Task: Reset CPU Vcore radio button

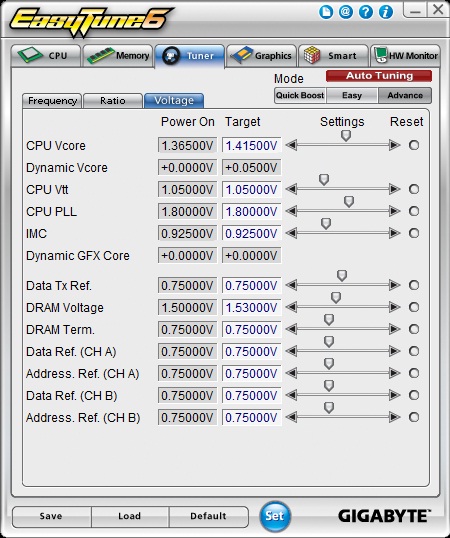Action: (414, 145)
